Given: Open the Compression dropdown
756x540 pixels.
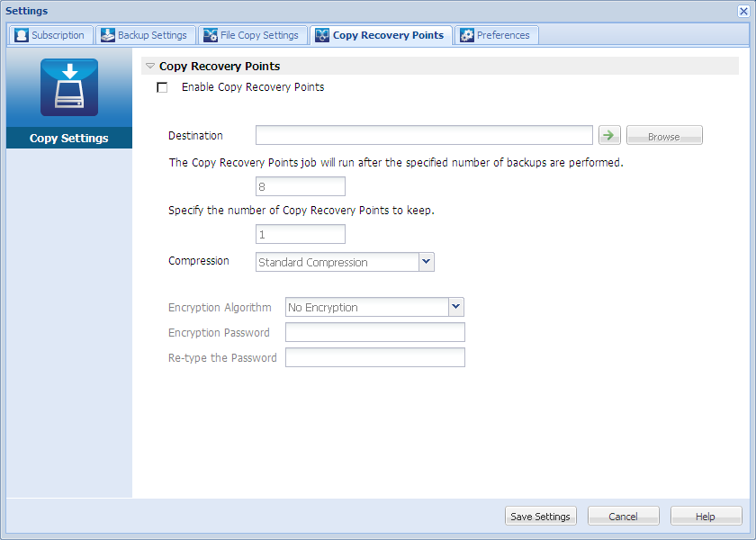Looking at the screenshot, I should [x=426, y=262].
